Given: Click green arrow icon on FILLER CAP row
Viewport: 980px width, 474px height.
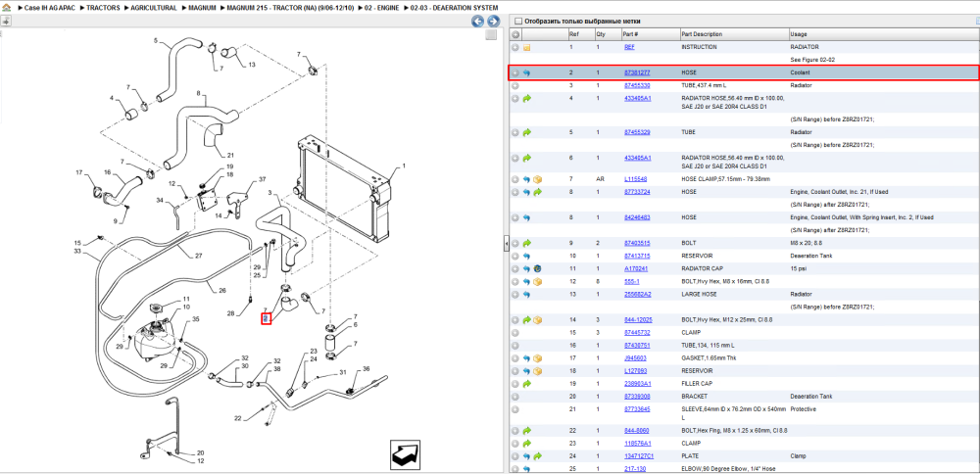Looking at the screenshot, I should point(527,384).
